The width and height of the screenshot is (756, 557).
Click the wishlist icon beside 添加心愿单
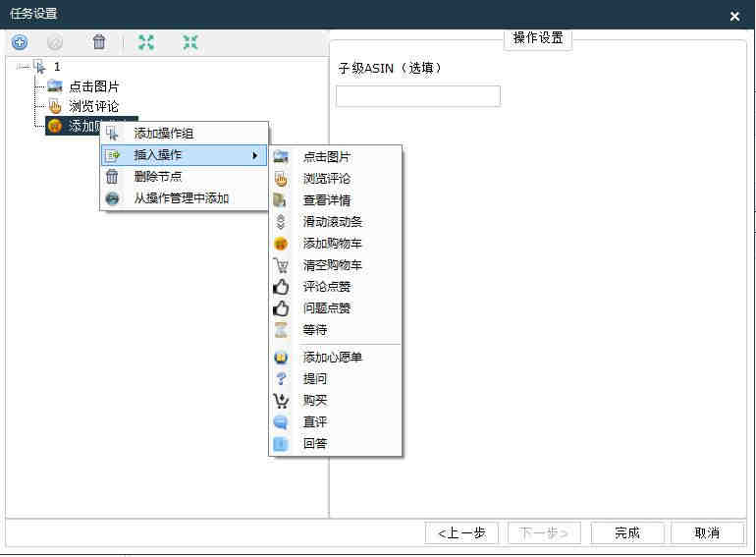281,358
